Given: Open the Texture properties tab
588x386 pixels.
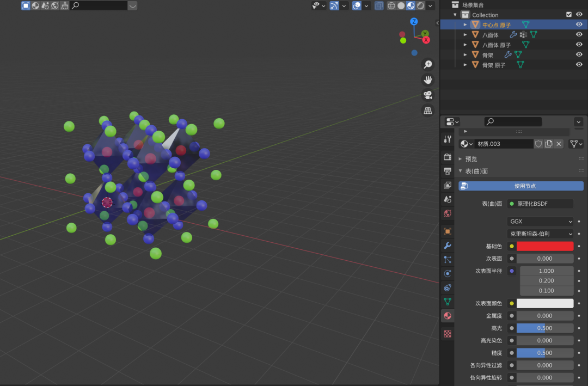Looking at the screenshot, I should (448, 334).
